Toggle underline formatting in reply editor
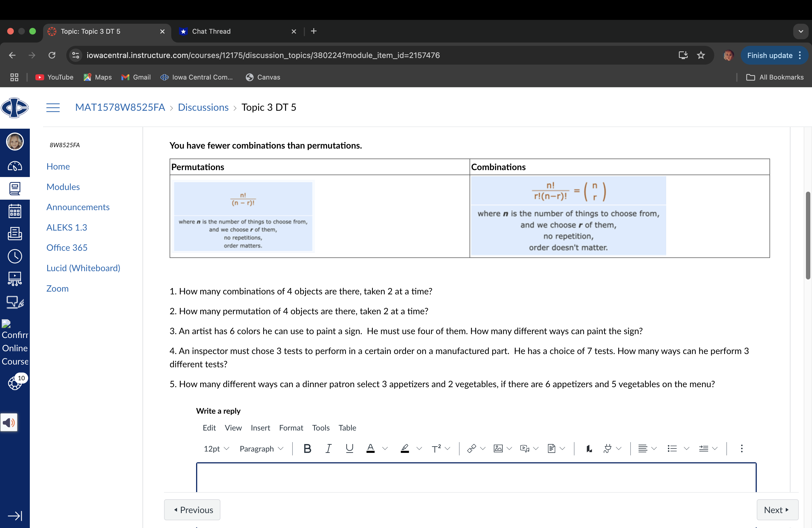The height and width of the screenshot is (528, 812). pos(349,448)
